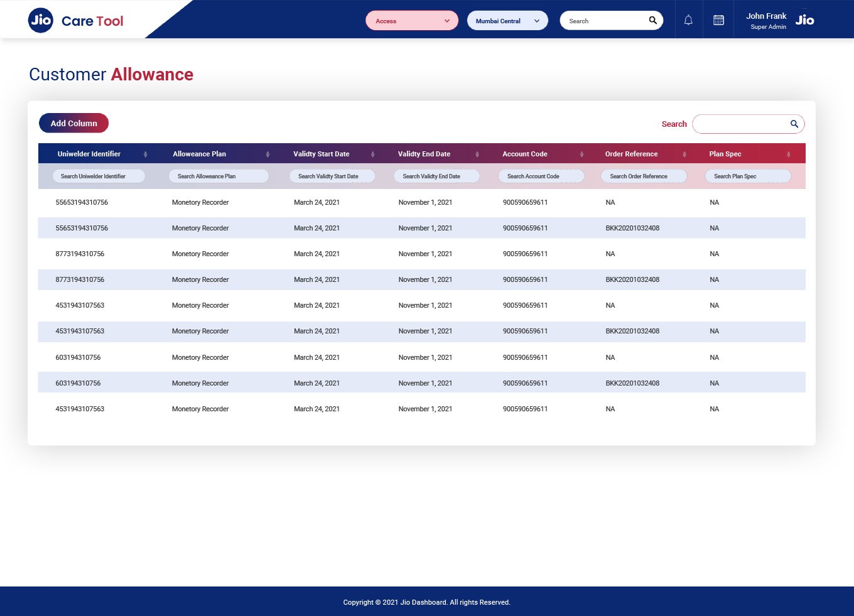Sort table by Validty Start Date

click(372, 154)
